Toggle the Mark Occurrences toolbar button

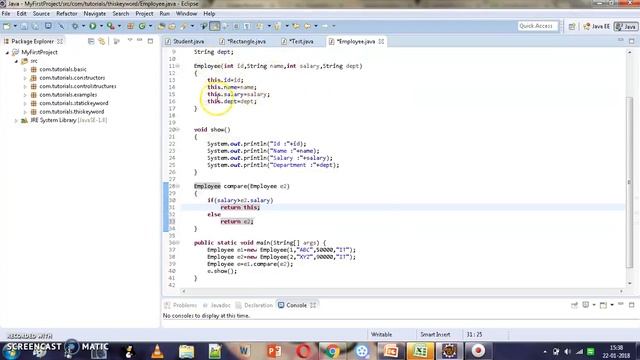tap(215, 26)
